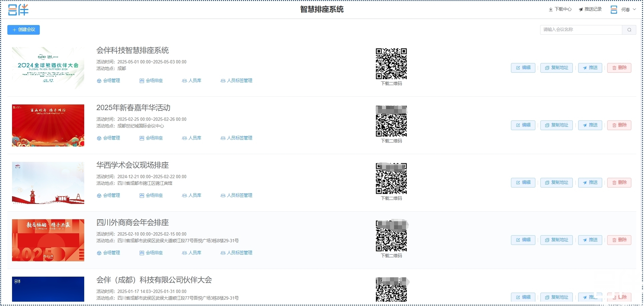Open 会场管理 for 四川外商商会年会排座
This screenshot has width=644, height=307.
point(108,253)
